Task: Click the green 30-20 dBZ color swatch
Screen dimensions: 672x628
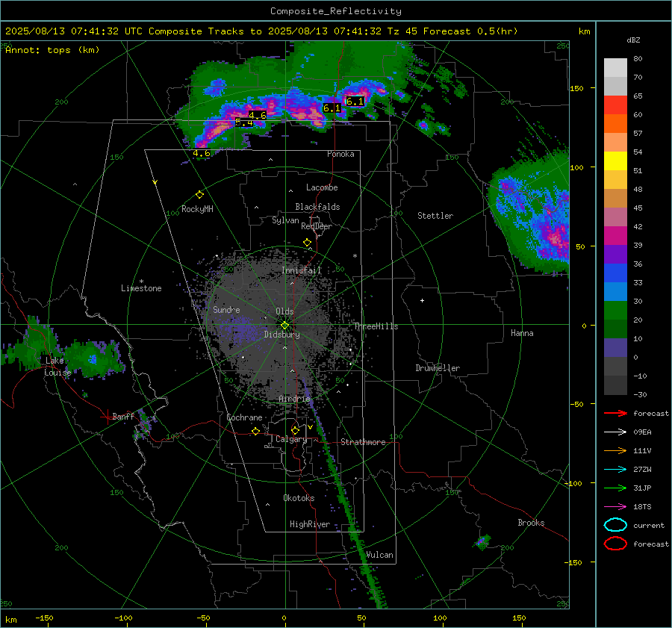Action: tap(615, 311)
